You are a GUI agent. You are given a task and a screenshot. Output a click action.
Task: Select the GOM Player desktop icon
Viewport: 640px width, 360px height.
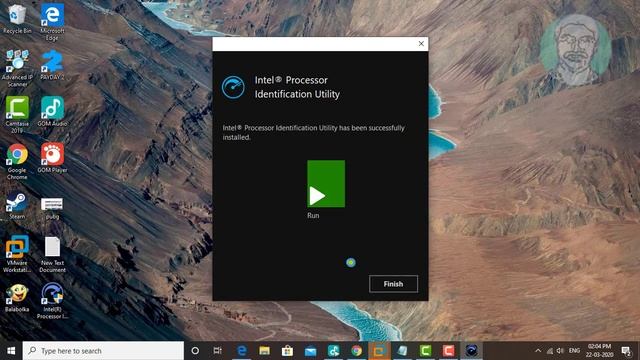pyautogui.click(x=52, y=158)
